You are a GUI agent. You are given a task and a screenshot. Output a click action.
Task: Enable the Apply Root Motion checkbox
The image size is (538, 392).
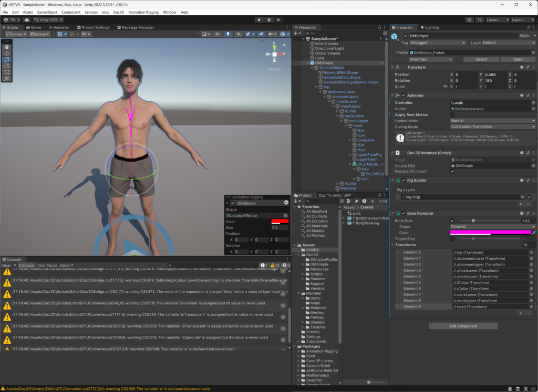pyautogui.click(x=452, y=114)
